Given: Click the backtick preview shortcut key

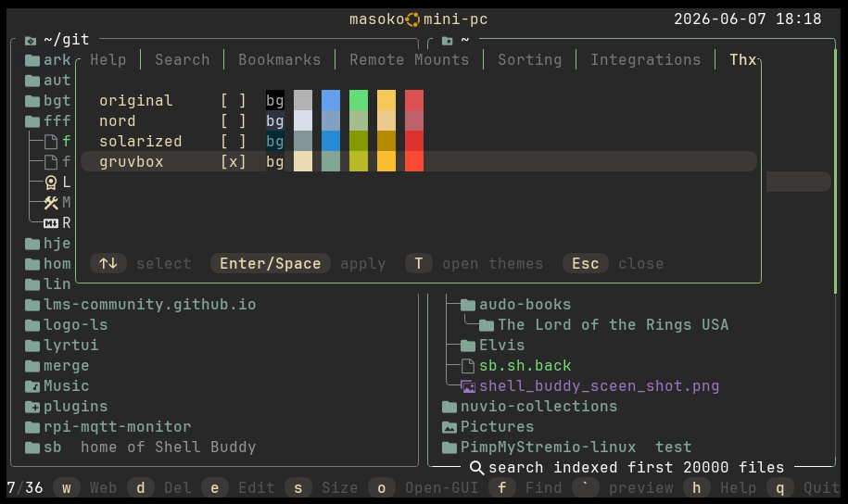Looking at the screenshot, I should pos(586,487).
